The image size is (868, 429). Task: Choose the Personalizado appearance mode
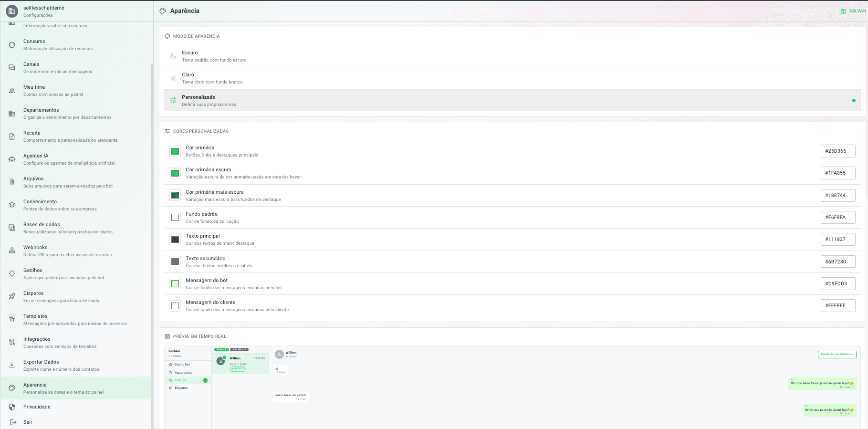tap(512, 100)
